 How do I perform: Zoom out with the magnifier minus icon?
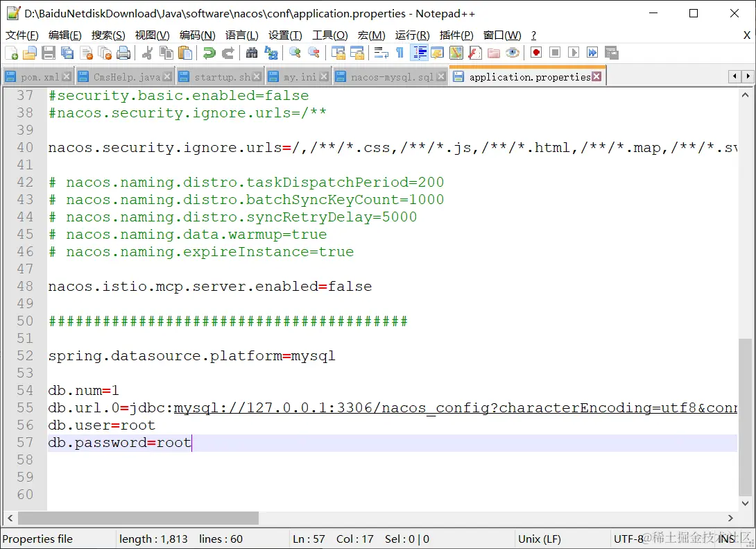click(x=314, y=53)
